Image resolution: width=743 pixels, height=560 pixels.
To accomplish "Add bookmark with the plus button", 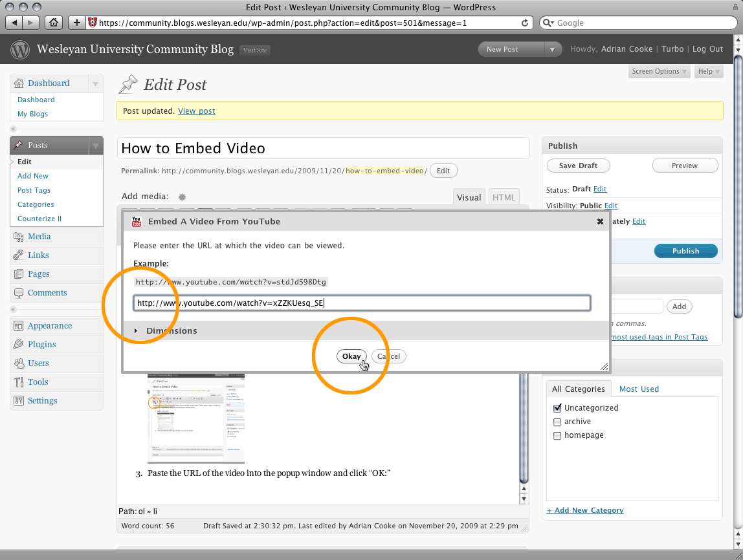I will [77, 22].
